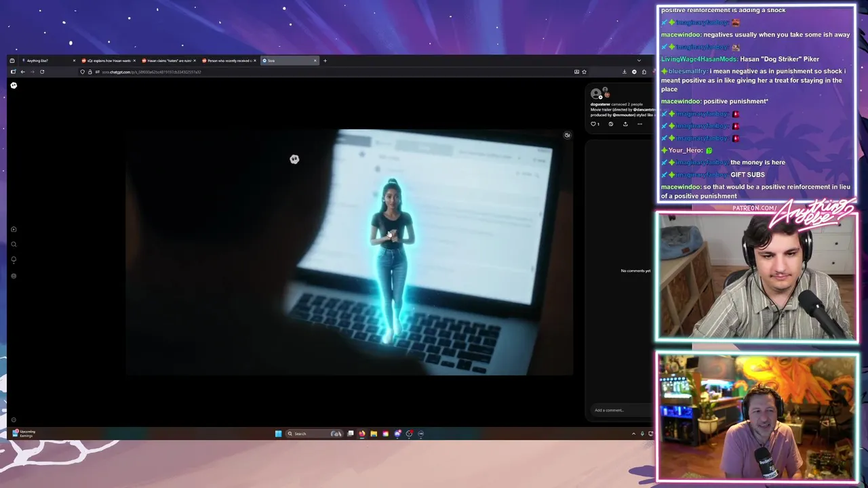Open Task View on the taskbar
Viewport: 868px width, 488px height.
pyautogui.click(x=351, y=434)
